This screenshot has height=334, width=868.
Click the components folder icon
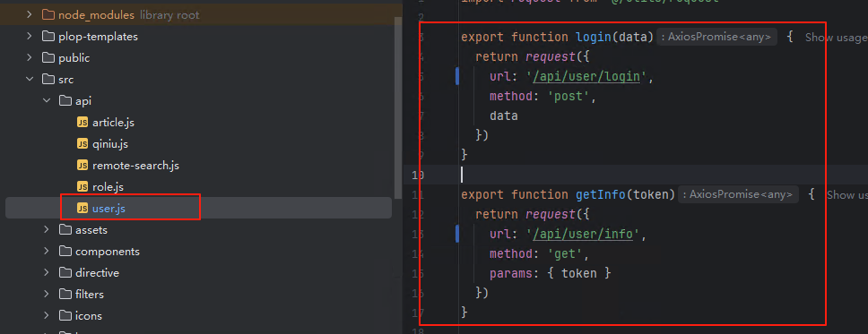(65, 251)
